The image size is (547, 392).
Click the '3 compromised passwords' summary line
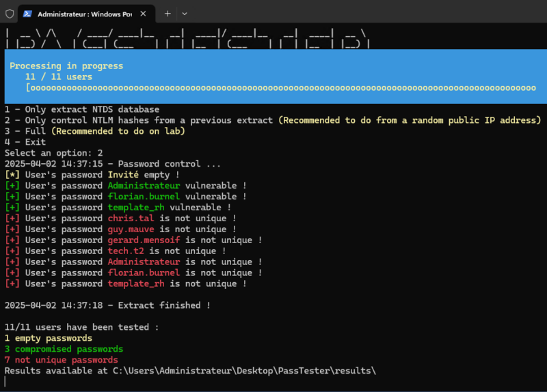pyautogui.click(x=64, y=349)
